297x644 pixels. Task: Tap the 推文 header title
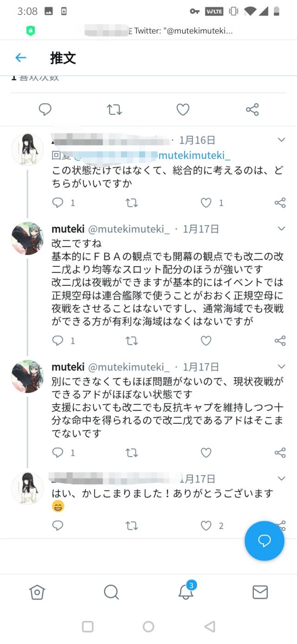coord(63,59)
